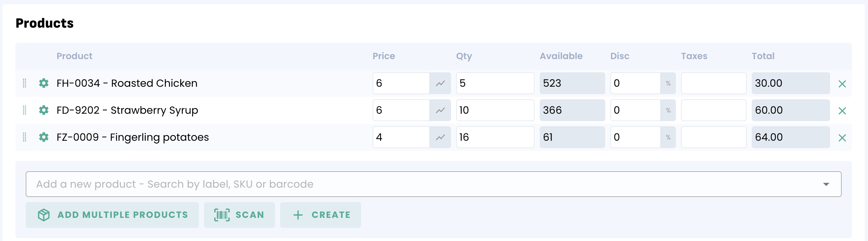
Task: Click the drag handle of Fingerling potatoes row
Action: pyautogui.click(x=25, y=137)
